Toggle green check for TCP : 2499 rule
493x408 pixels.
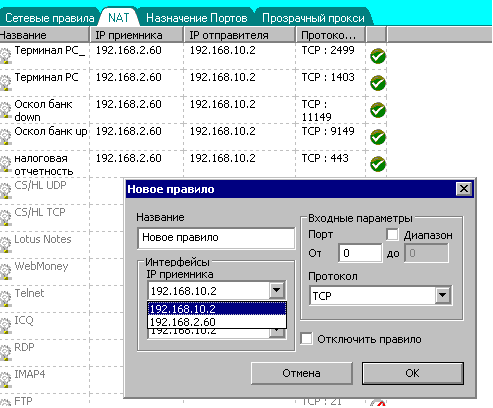[x=378, y=56]
